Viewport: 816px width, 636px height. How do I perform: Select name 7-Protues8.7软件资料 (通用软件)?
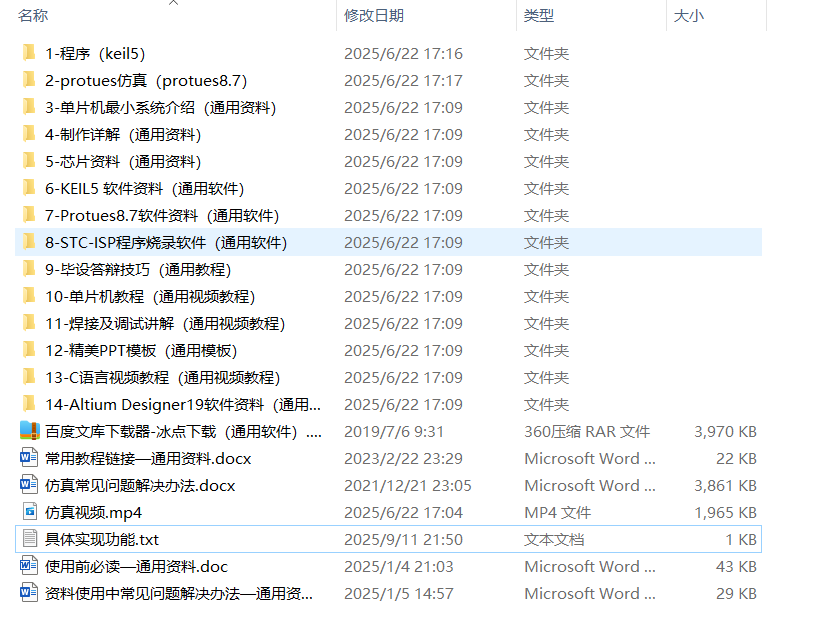click(x=162, y=216)
